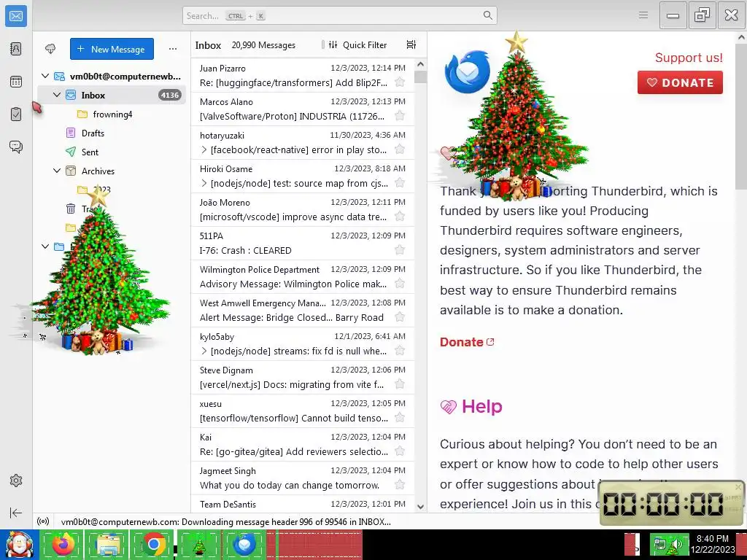The width and height of the screenshot is (747, 560).
Task: Open West Amwell Emergency alert message
Action: (x=303, y=310)
